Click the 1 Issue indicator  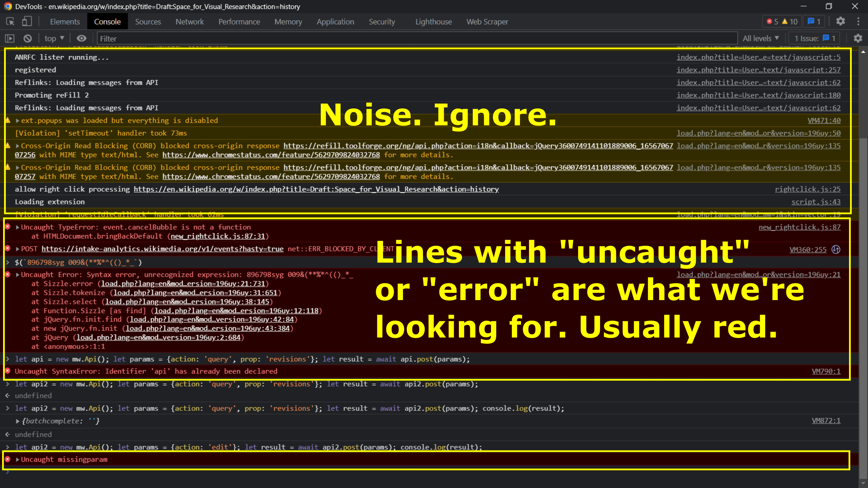coord(814,38)
